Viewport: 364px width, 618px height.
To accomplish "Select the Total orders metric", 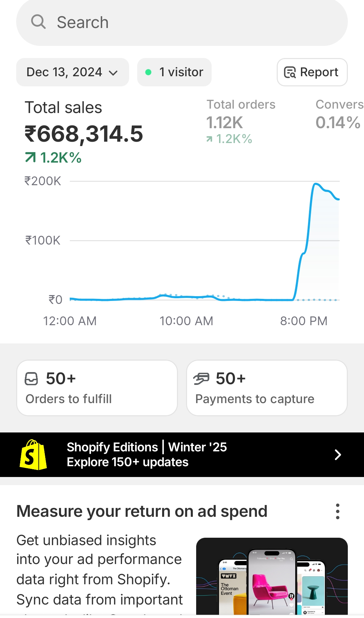I will pos(241,121).
